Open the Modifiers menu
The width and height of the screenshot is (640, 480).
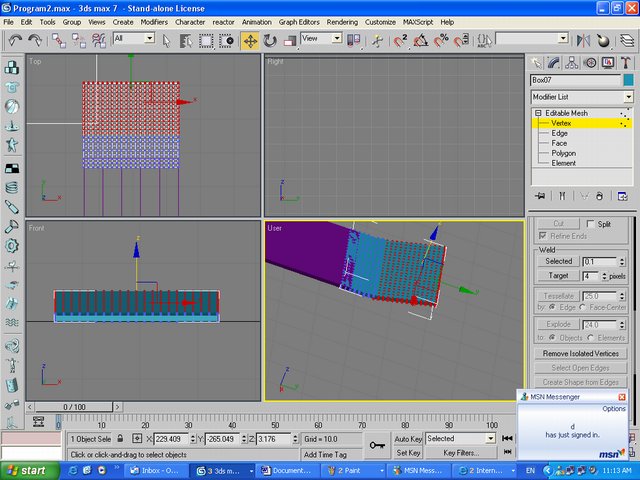point(154,21)
